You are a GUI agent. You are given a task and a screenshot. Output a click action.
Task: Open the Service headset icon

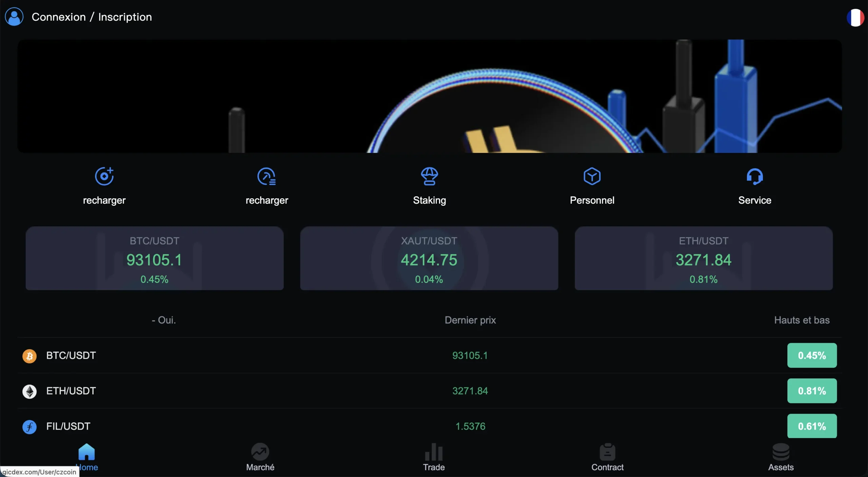pyautogui.click(x=754, y=176)
